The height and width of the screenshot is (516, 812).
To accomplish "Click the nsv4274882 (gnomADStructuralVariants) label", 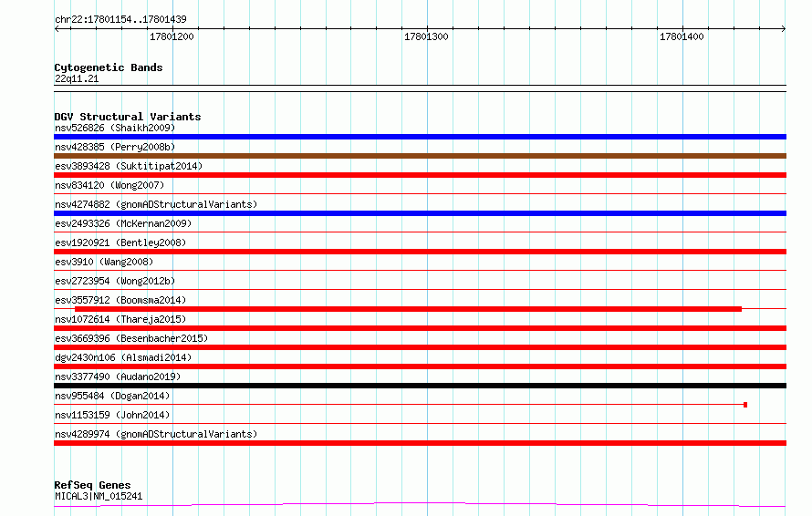I will click(x=156, y=204).
